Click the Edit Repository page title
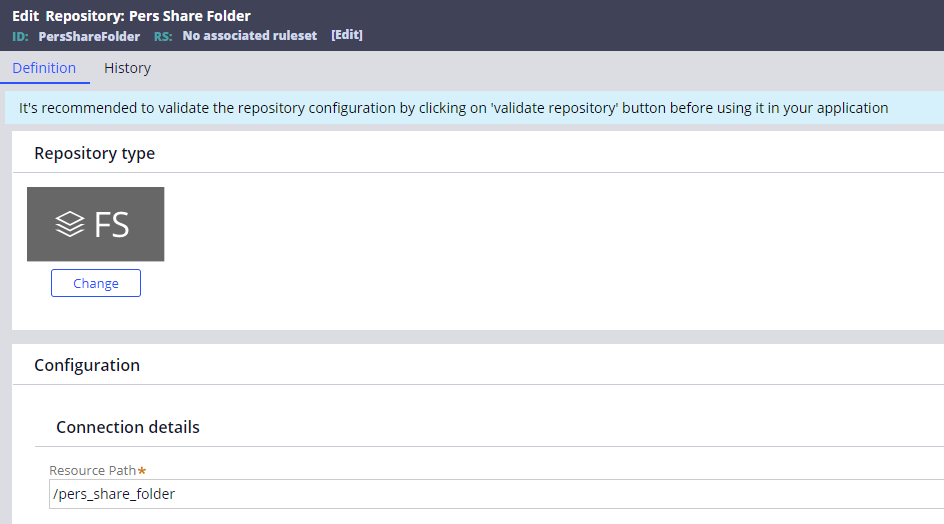The image size is (944, 524). 67,16
